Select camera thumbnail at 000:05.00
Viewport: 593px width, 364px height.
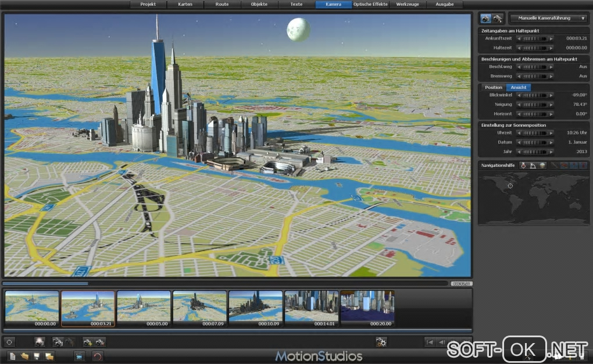coord(144,308)
